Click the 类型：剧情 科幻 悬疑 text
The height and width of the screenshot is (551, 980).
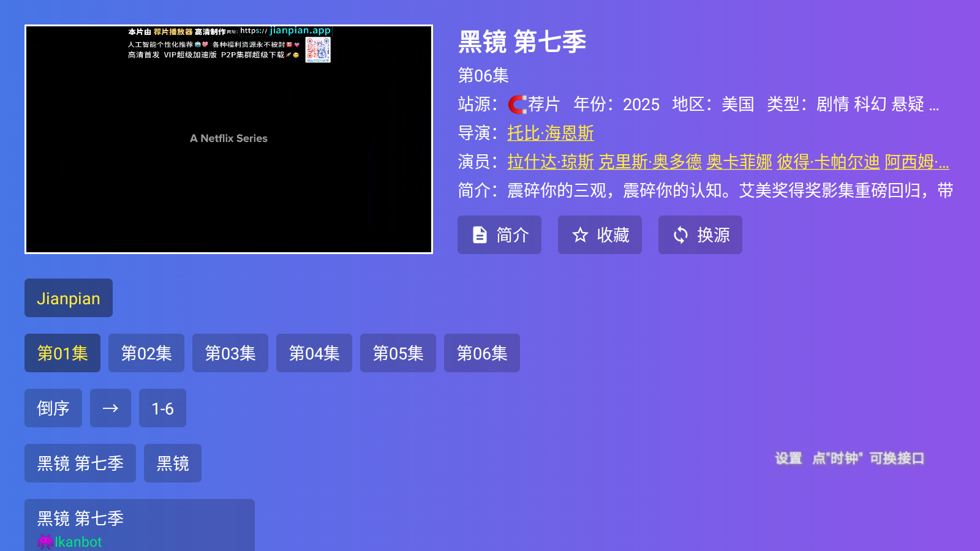(853, 104)
